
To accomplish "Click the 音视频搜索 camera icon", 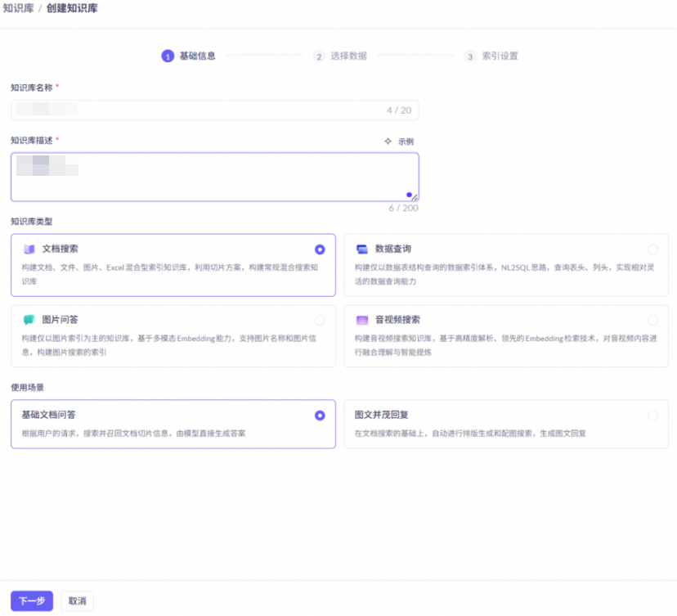I will 362,320.
